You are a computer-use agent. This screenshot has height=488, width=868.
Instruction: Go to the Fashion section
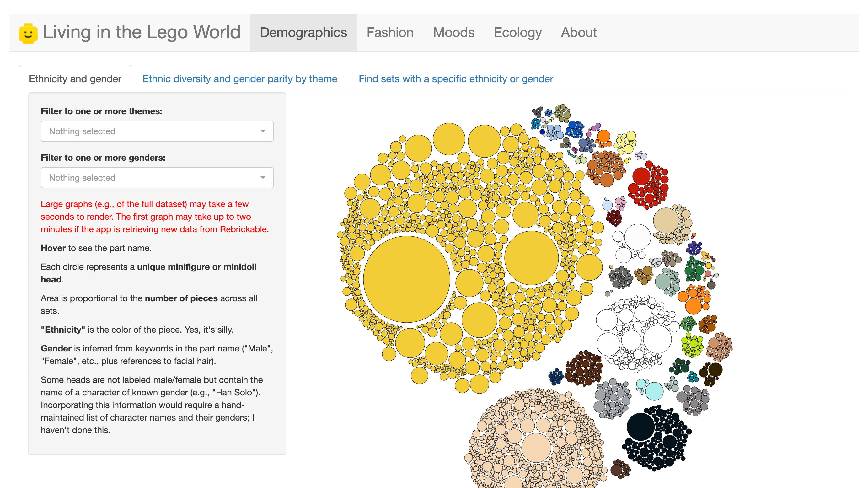389,33
